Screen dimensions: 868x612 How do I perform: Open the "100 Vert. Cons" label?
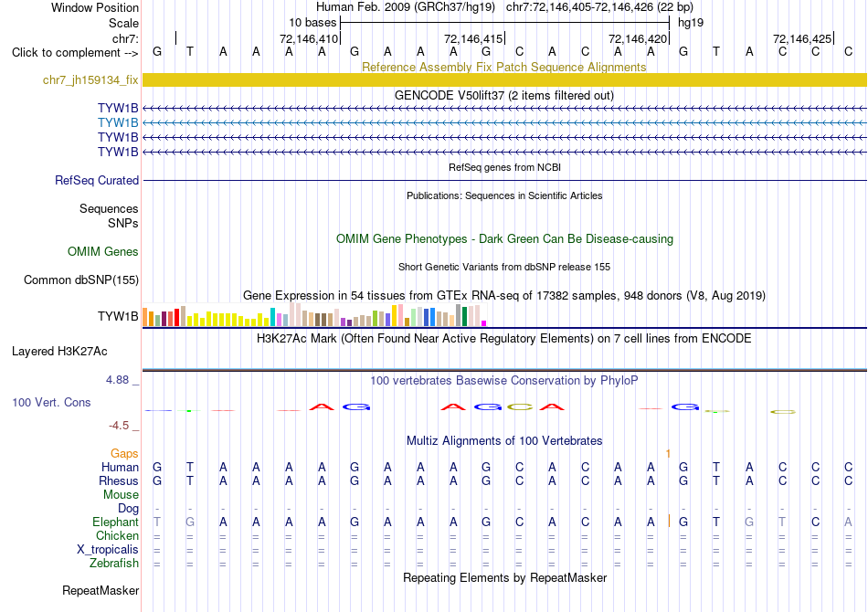pyautogui.click(x=51, y=402)
